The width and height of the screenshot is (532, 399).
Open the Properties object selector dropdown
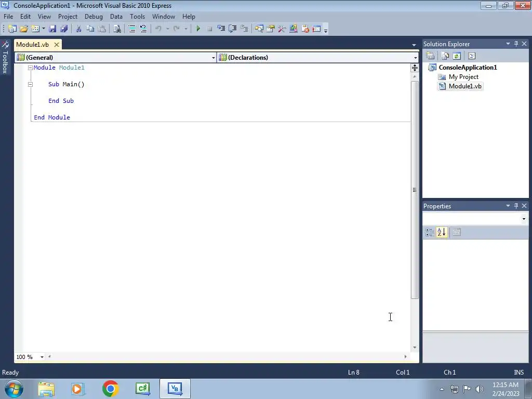click(x=524, y=219)
